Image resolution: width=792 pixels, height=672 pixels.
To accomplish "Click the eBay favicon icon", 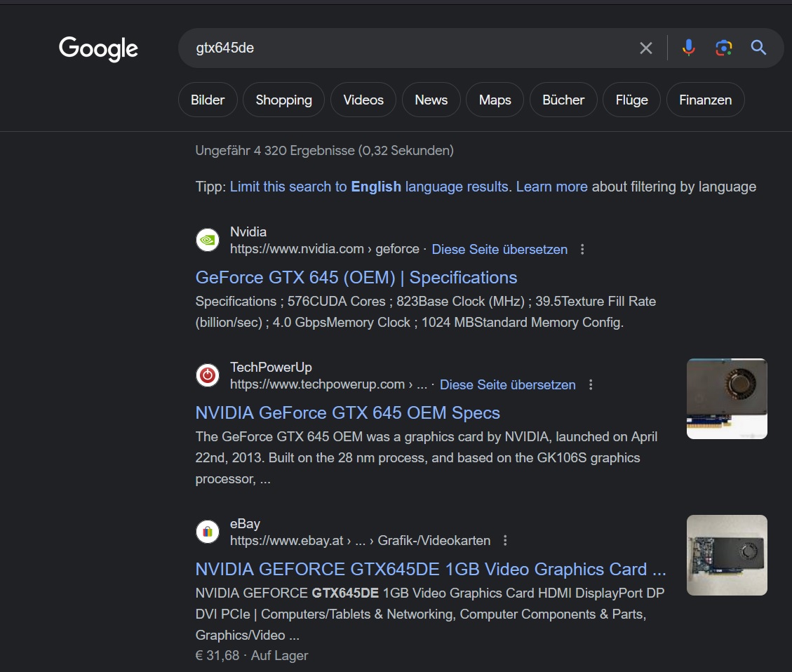I will point(208,532).
